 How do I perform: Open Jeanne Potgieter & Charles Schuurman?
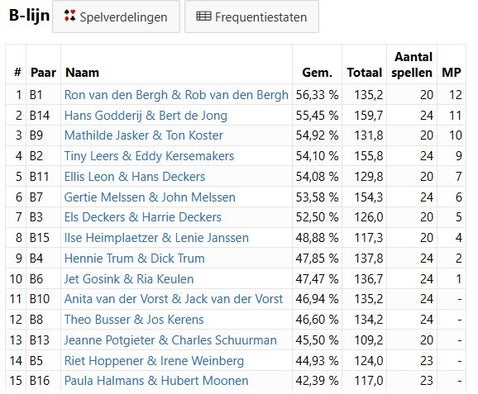[x=170, y=340]
